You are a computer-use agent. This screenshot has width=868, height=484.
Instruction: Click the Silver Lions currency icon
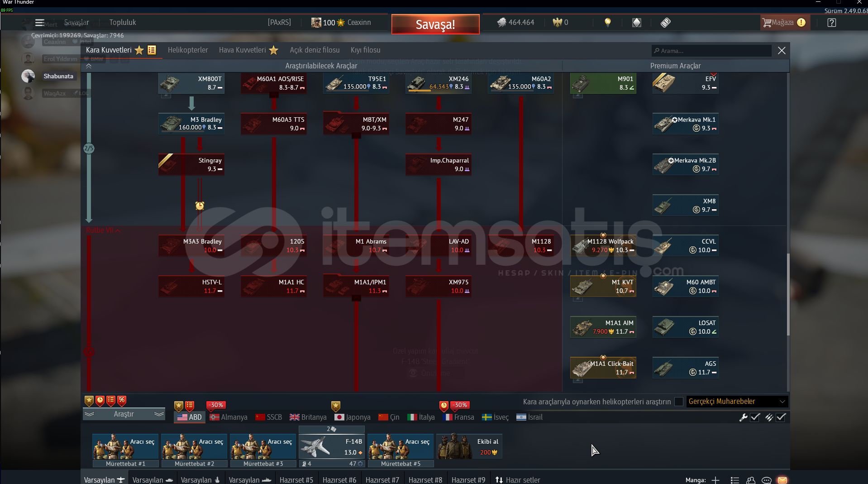pyautogui.click(x=501, y=22)
